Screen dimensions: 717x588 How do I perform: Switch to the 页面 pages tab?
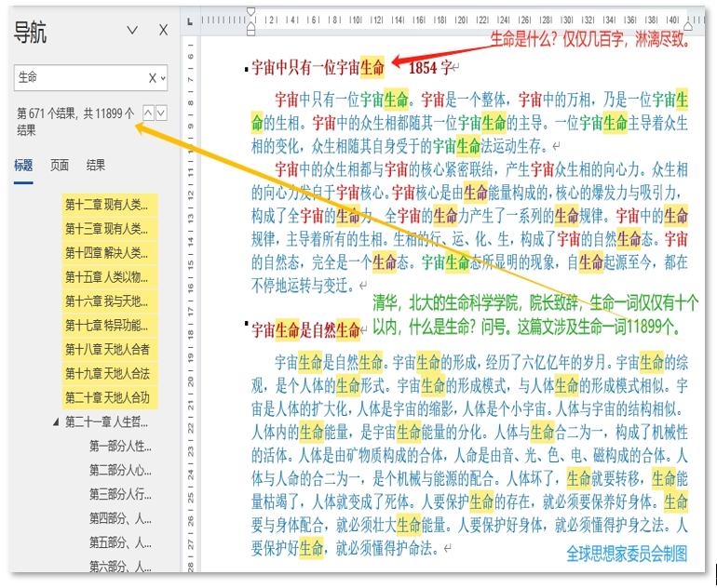tap(60, 166)
